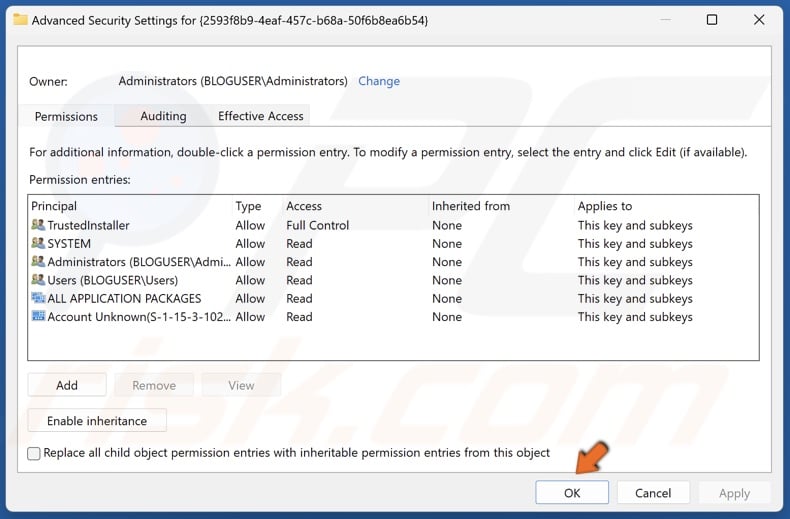
Task: Click the Users principal group icon
Action: [38, 280]
